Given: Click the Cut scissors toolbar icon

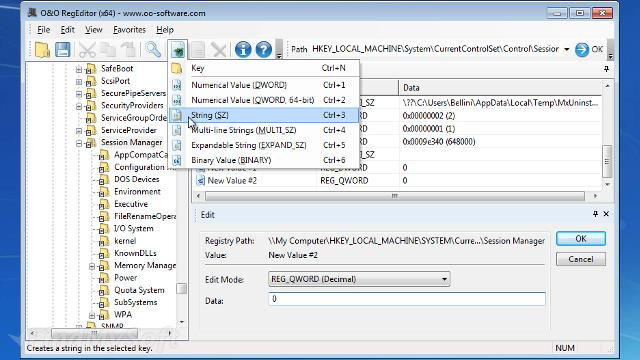Looking at the screenshot, I should [87, 50].
